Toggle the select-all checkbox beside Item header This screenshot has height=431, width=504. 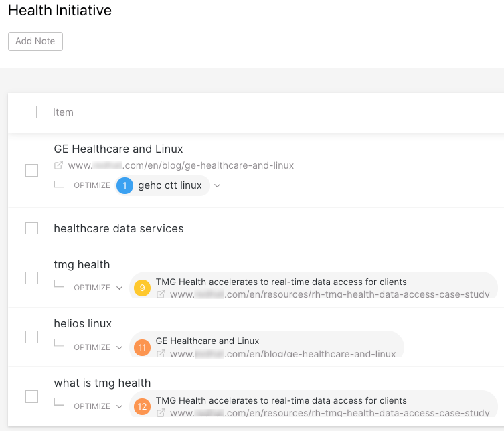coord(31,112)
